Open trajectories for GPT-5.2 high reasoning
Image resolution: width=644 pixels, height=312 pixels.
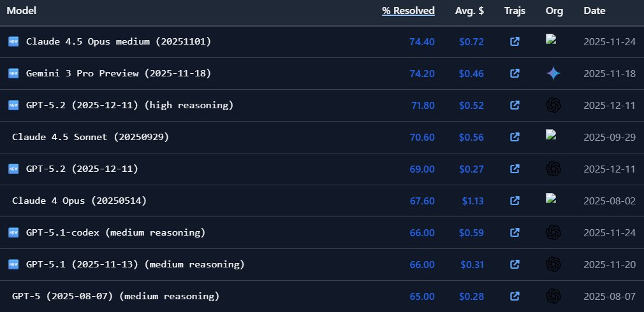click(515, 106)
